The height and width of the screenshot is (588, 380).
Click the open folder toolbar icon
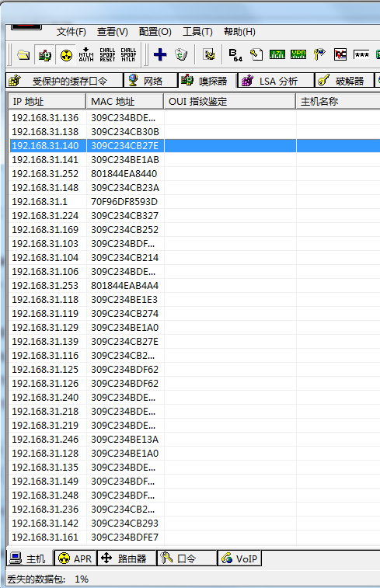[x=23, y=54]
